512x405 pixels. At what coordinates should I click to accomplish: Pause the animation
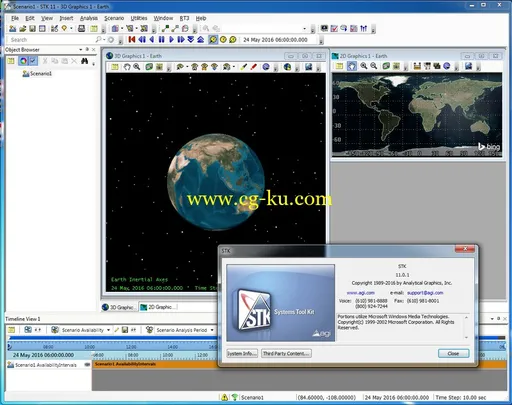[162, 40]
